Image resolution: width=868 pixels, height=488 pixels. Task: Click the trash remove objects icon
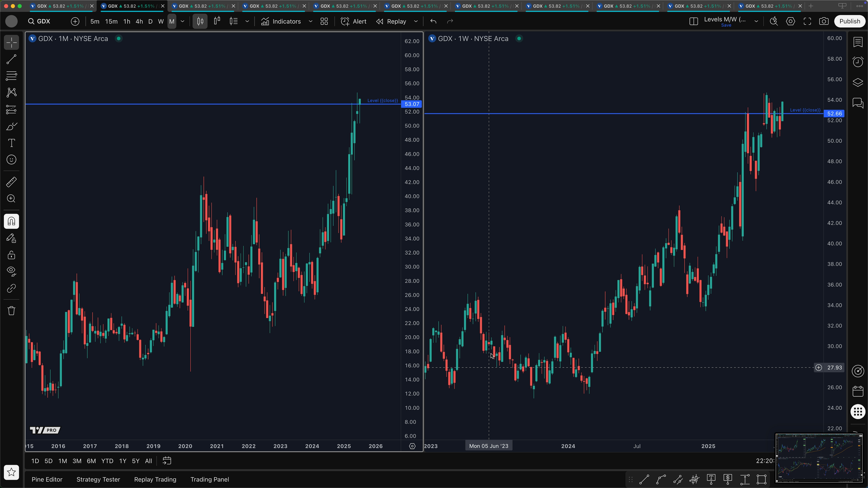tap(12, 310)
